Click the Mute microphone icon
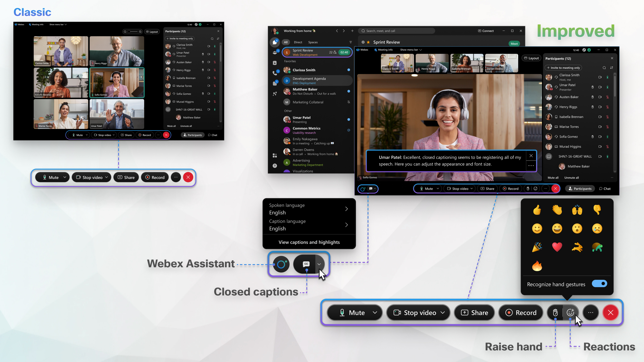Viewport: 644px width, 362px height. tap(341, 312)
